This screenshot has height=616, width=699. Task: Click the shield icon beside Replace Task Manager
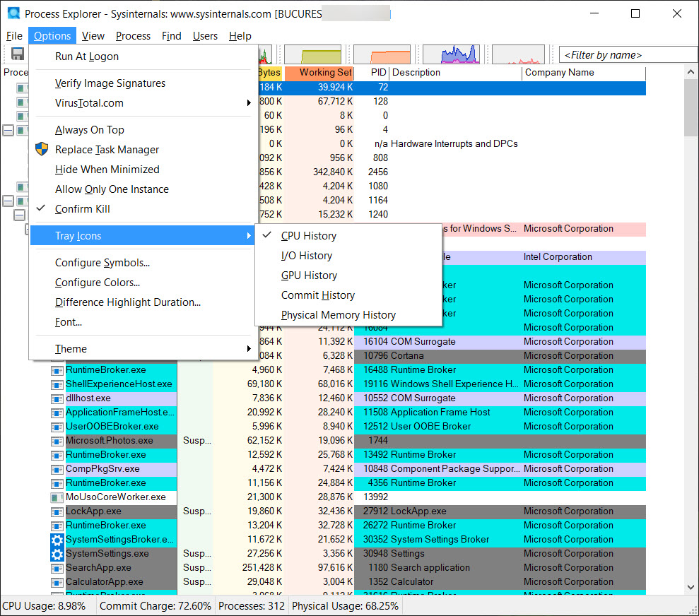[42, 149]
